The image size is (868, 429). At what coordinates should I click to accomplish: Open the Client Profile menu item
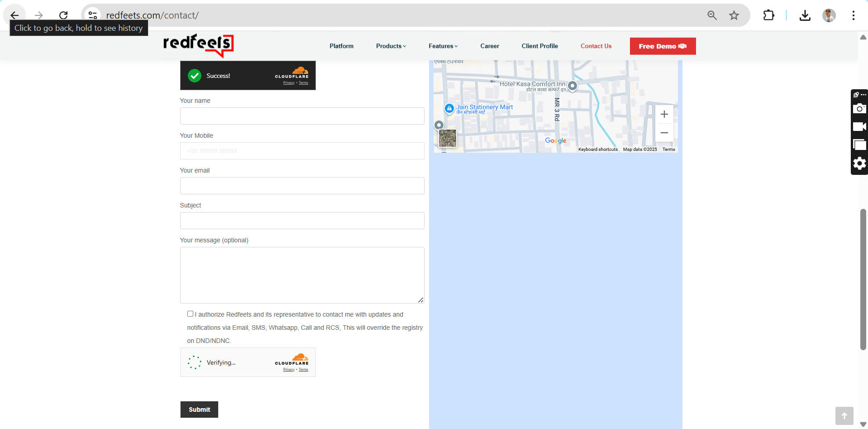(539, 46)
